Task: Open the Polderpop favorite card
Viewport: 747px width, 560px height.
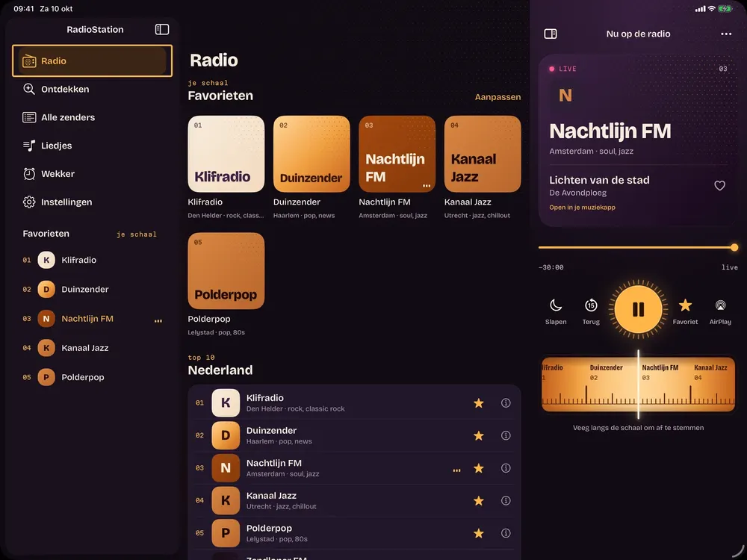Action: pos(226,271)
